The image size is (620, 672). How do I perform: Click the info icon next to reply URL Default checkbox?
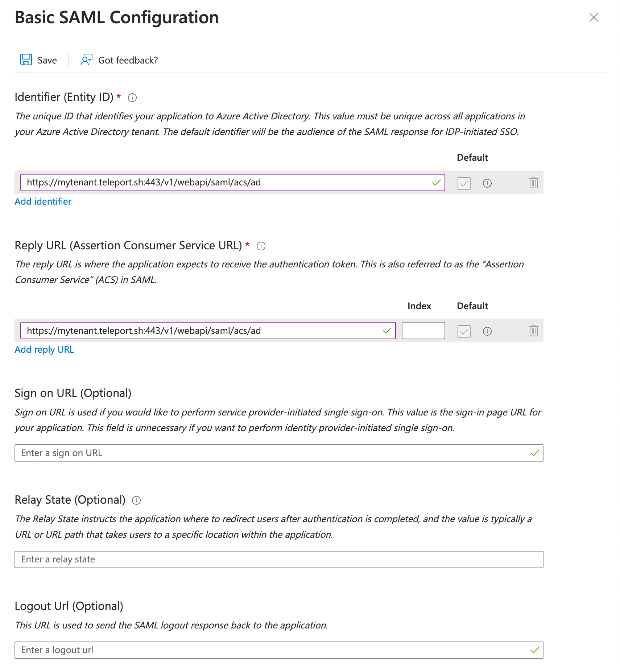click(487, 331)
